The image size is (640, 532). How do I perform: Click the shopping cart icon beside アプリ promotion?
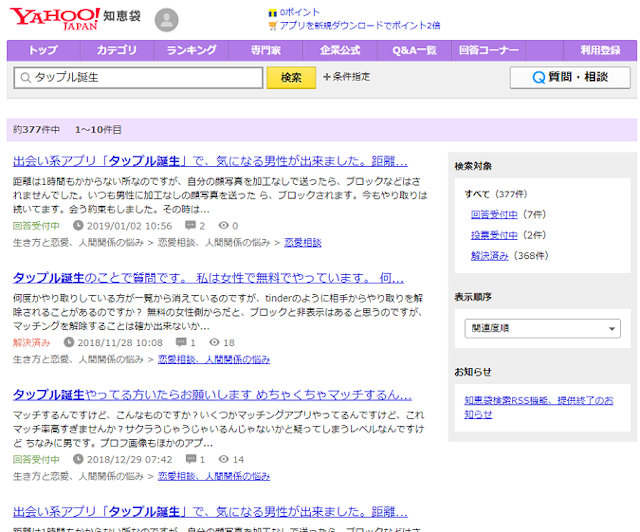click(x=272, y=26)
